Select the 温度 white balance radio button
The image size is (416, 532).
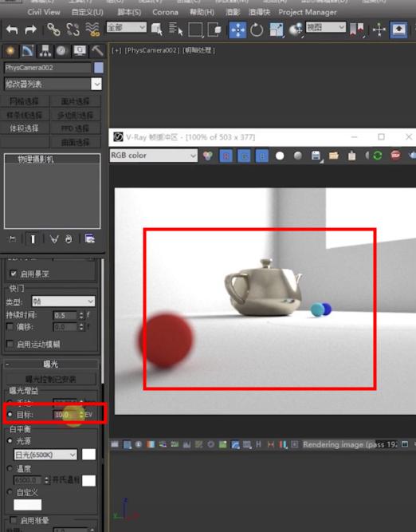[x=10, y=468]
